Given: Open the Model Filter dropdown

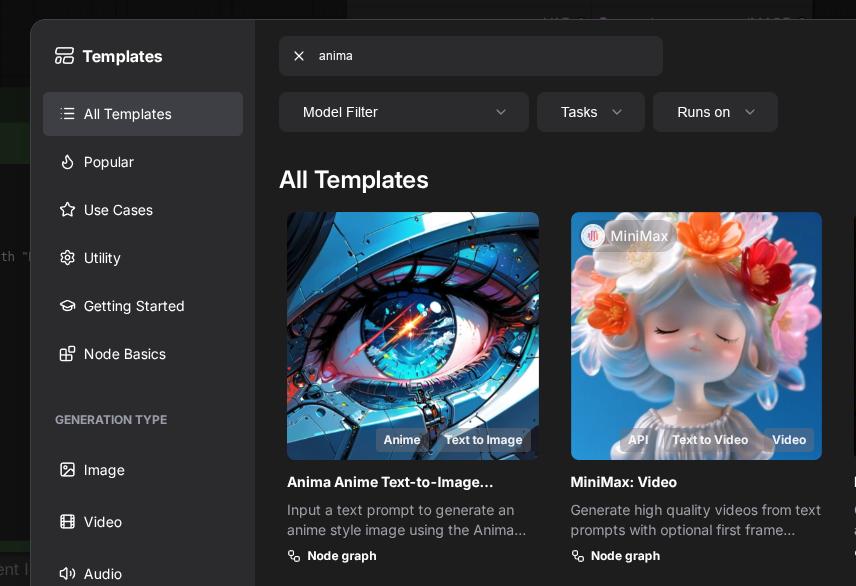Looking at the screenshot, I should pos(403,112).
